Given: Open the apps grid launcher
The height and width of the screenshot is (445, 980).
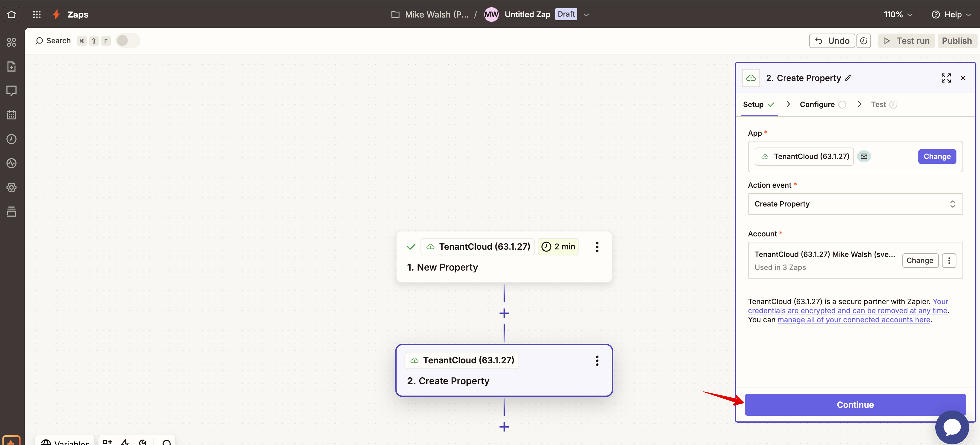Looking at the screenshot, I should click(37, 15).
